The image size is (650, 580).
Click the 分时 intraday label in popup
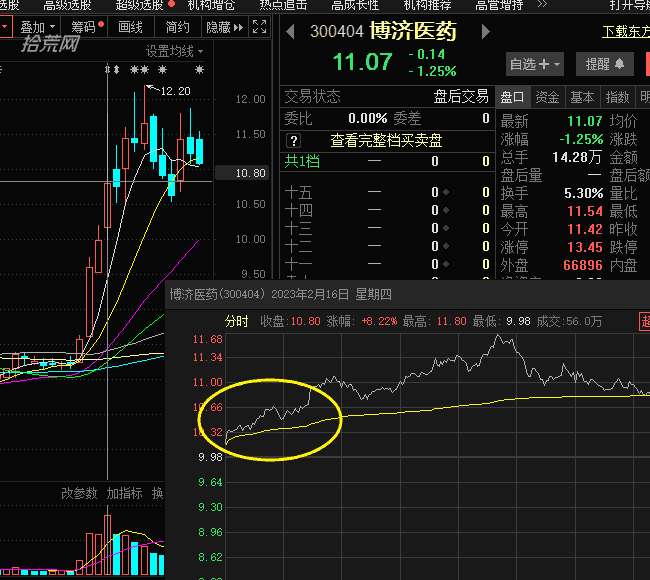236,321
